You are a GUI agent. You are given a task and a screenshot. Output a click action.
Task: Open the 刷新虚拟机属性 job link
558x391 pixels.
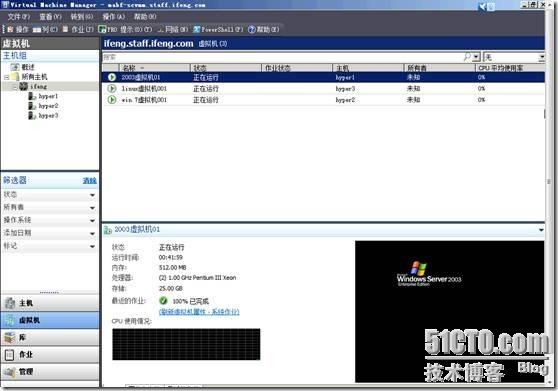point(199,312)
